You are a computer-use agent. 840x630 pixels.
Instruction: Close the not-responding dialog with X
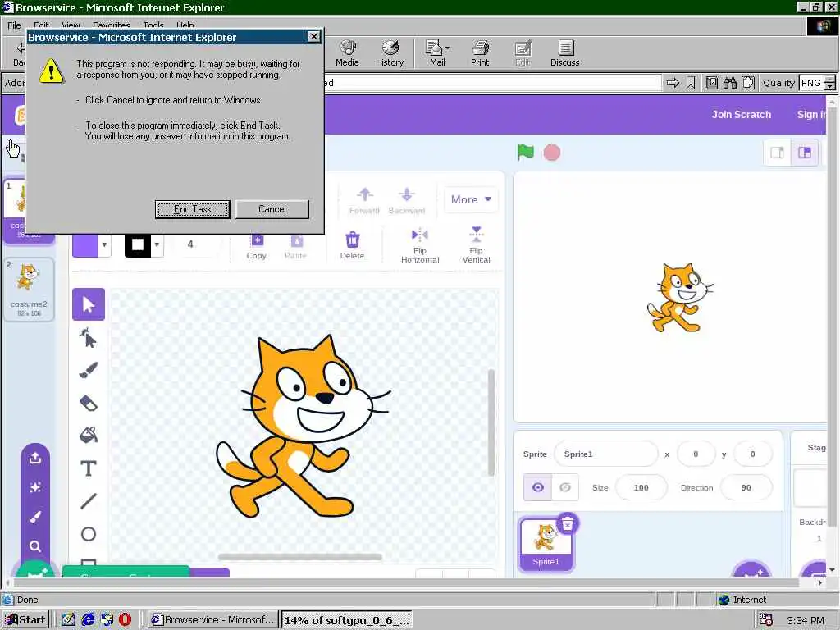pyautogui.click(x=314, y=36)
